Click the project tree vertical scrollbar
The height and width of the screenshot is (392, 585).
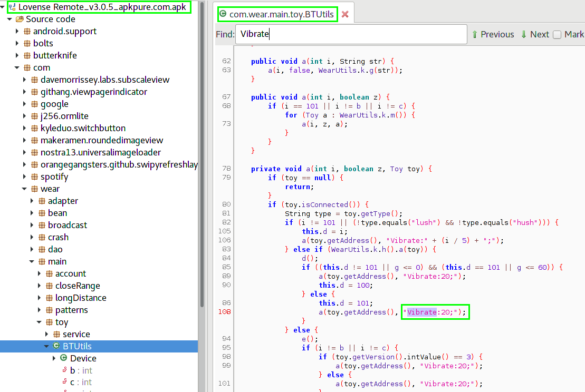[x=202, y=158]
